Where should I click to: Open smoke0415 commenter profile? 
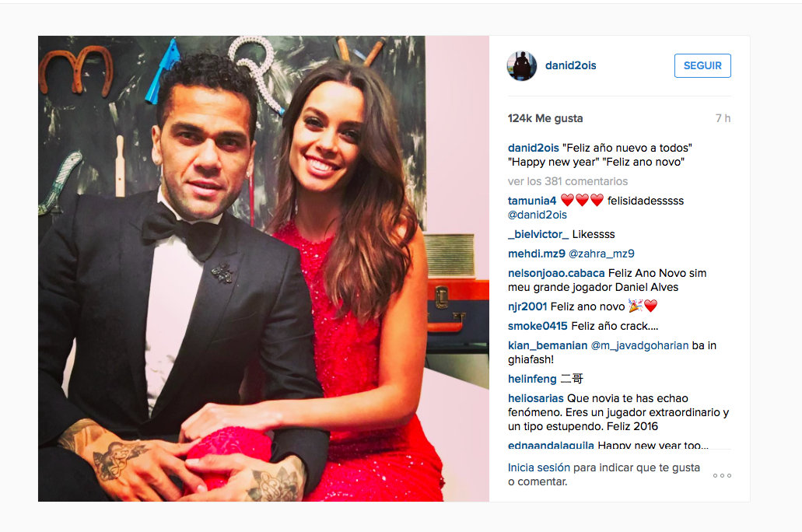click(538, 326)
